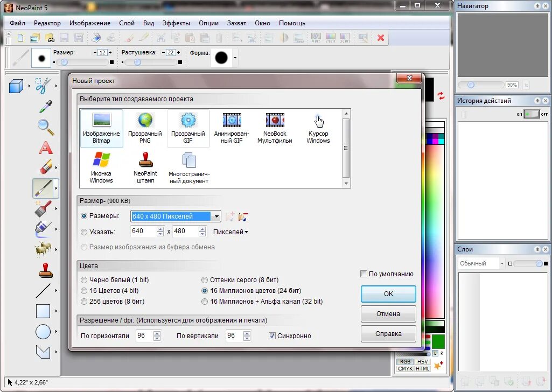Open the brush Форма dropdown arrow

[x=235, y=58]
